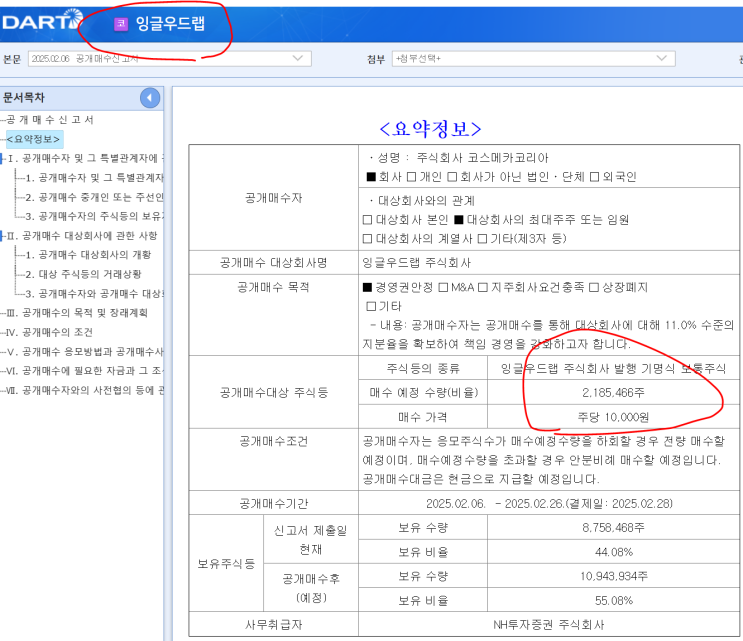Open IV. 공개매수의 조건
The image size is (743, 641).
[x=50, y=332]
